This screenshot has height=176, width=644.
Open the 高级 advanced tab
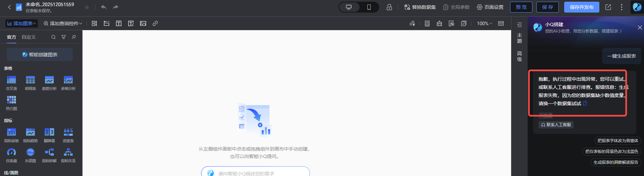tap(520, 56)
